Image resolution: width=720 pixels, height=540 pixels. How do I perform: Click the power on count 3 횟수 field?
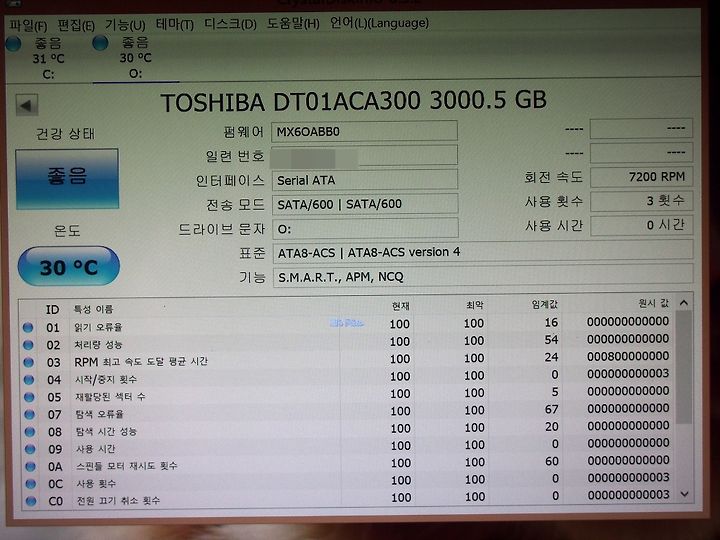(x=641, y=201)
